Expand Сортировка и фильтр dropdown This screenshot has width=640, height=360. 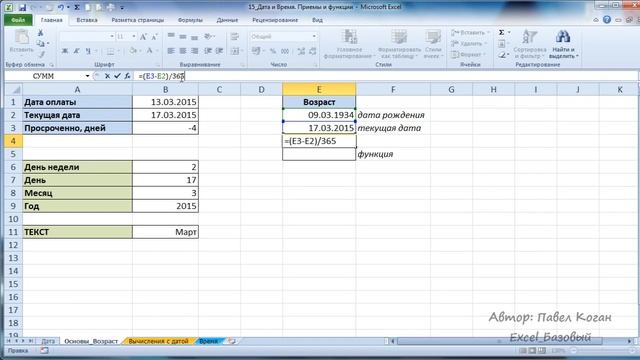530,44
